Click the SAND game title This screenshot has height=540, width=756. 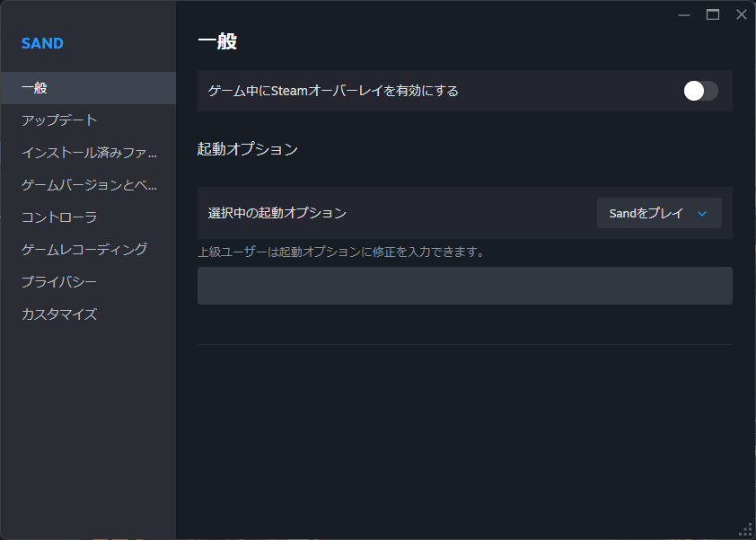click(42, 43)
